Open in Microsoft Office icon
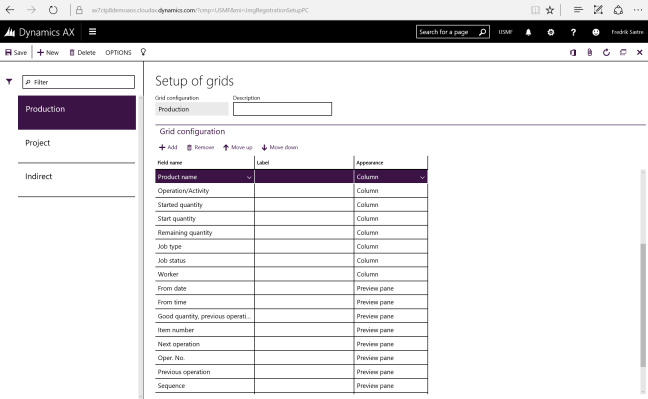Screen dimensions: 648x399 point(573,53)
